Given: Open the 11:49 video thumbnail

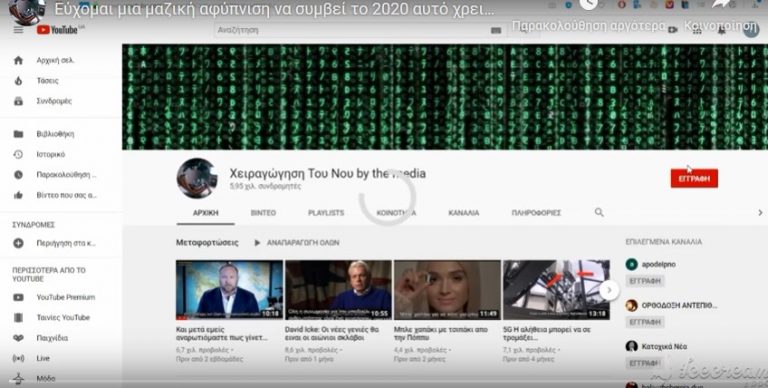Looking at the screenshot, I should tap(448, 290).
